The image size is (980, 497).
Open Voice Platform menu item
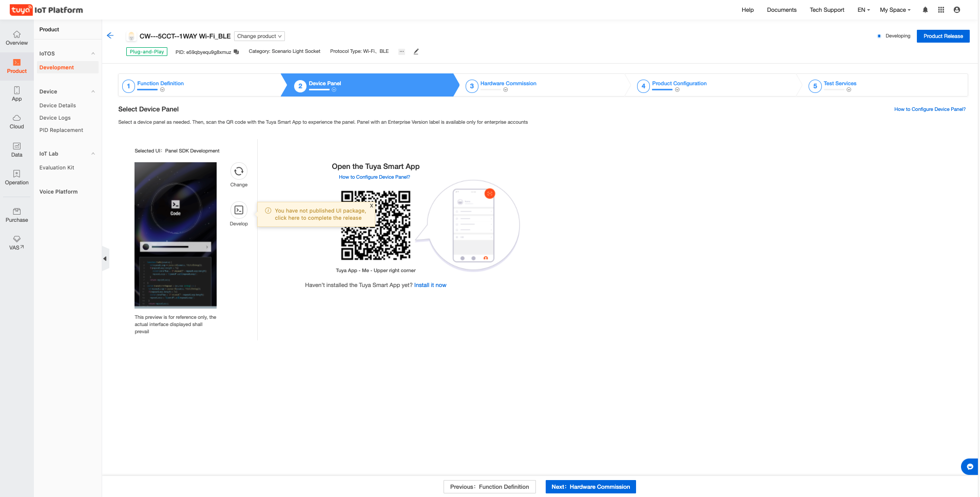[x=59, y=192]
